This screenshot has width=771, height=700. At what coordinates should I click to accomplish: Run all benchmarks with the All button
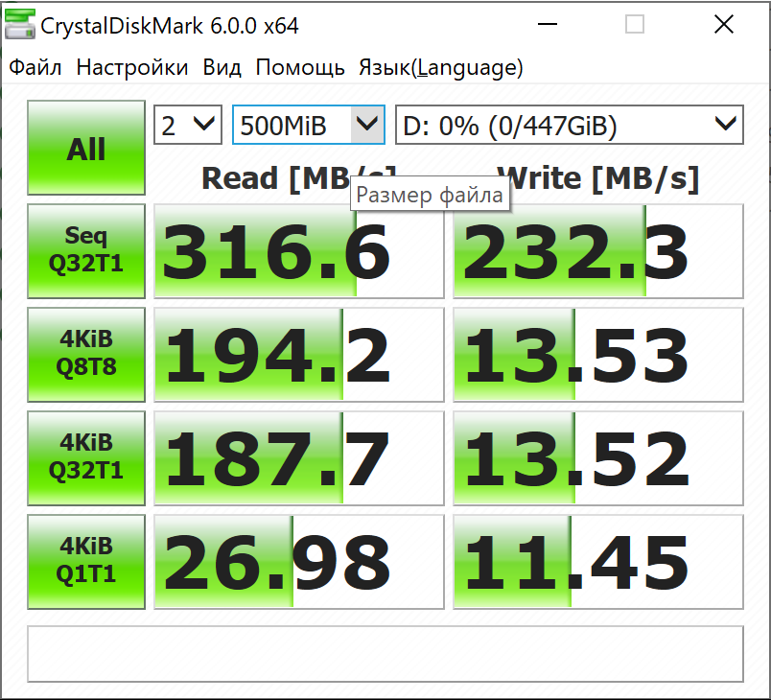point(86,148)
